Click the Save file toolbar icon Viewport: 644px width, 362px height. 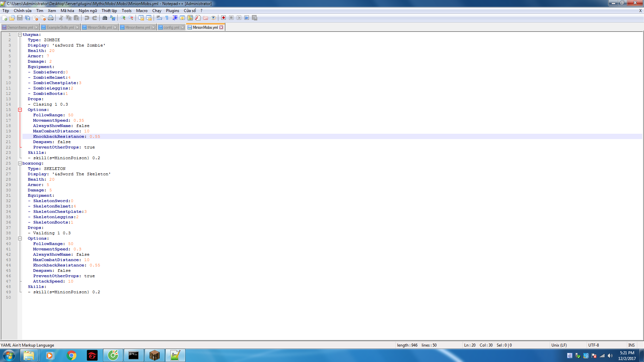[x=20, y=18]
